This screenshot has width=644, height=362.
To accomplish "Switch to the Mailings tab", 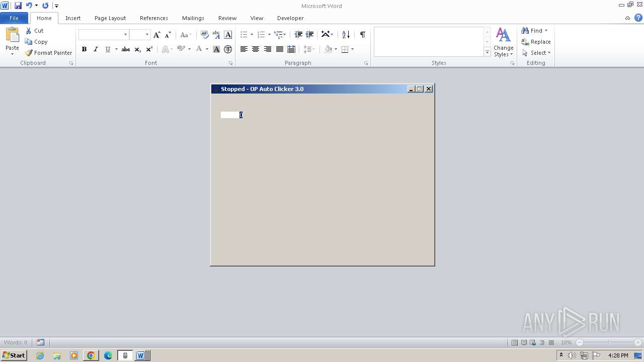I will [193, 18].
